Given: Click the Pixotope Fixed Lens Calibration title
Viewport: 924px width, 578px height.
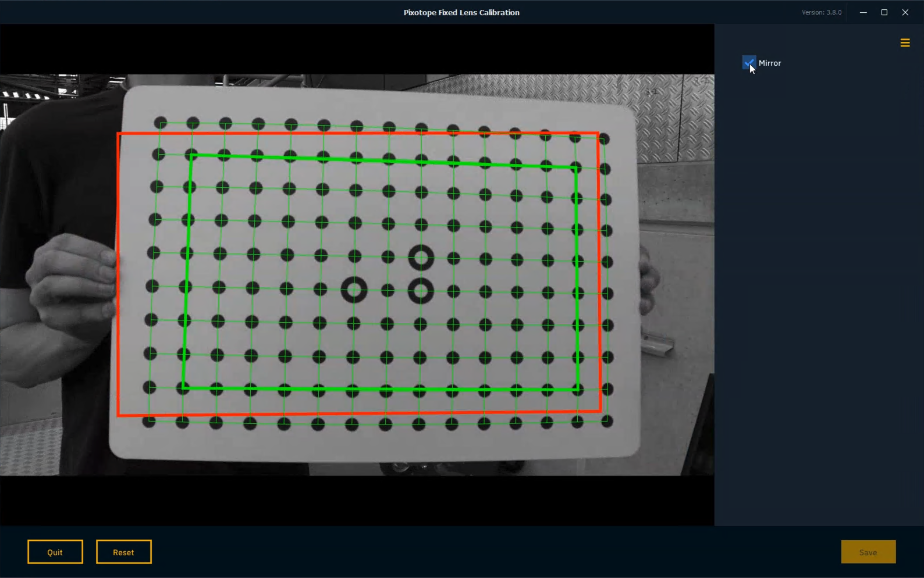Looking at the screenshot, I should tap(461, 12).
